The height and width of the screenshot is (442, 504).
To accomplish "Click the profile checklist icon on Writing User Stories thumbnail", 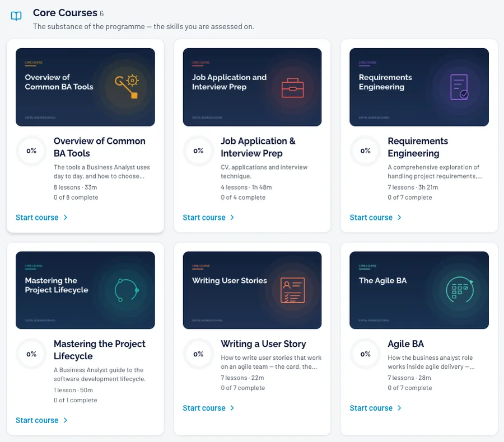I will tap(292, 290).
